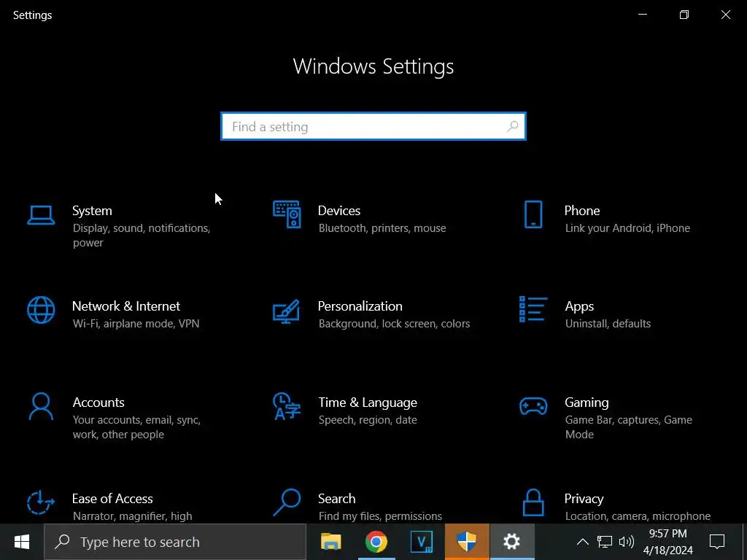Screen dimensions: 747x560
Task: Click the Network & Internet globe icon
Action: point(41,310)
